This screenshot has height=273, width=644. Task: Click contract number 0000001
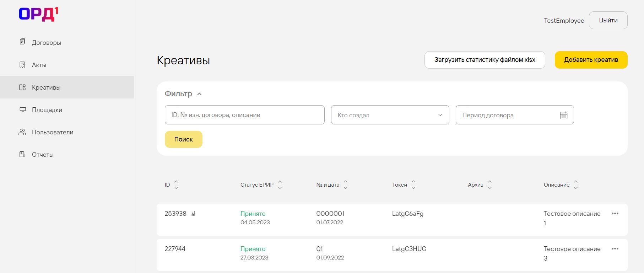pyautogui.click(x=330, y=214)
